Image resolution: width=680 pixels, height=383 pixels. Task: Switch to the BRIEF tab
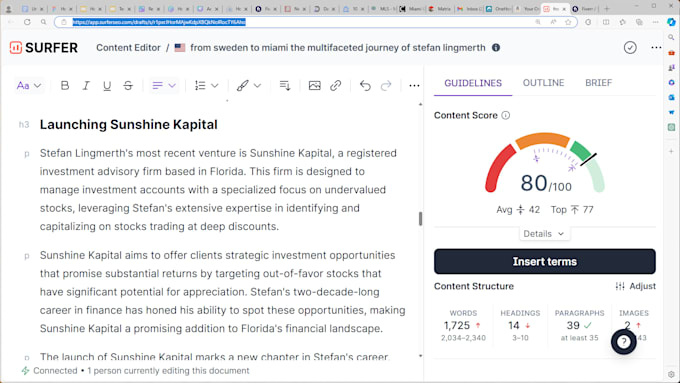[x=598, y=83]
